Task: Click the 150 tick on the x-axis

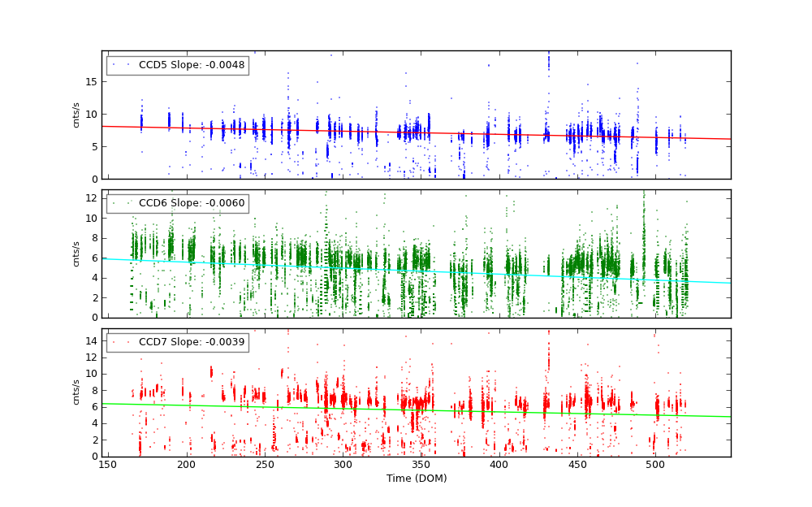Action: [x=107, y=465]
